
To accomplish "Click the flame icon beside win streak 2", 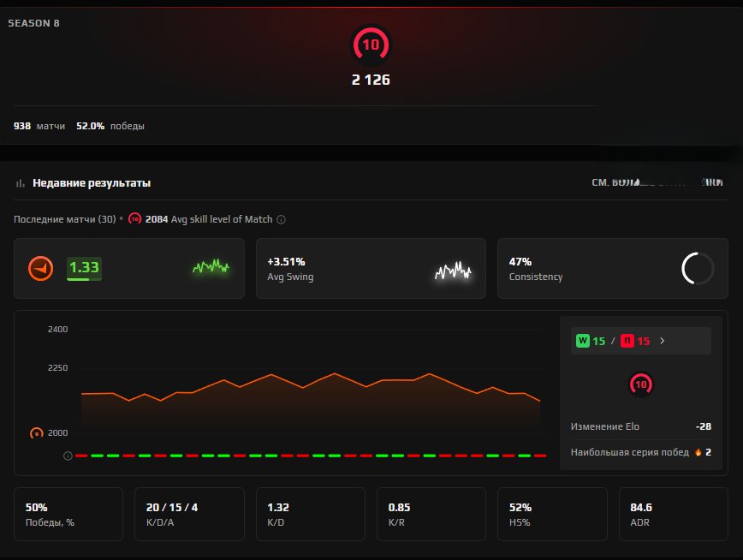I will [698, 452].
